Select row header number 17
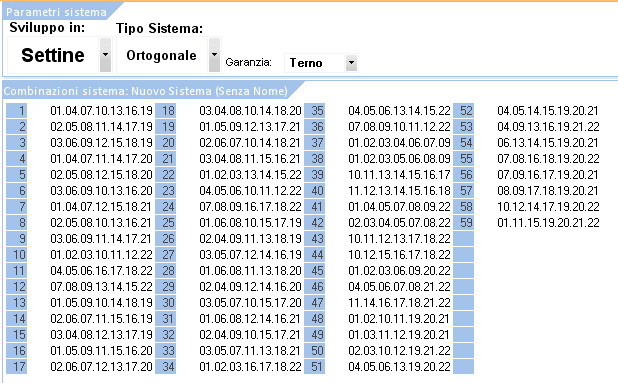Viewport: 618px width, 383px height. click(x=17, y=366)
